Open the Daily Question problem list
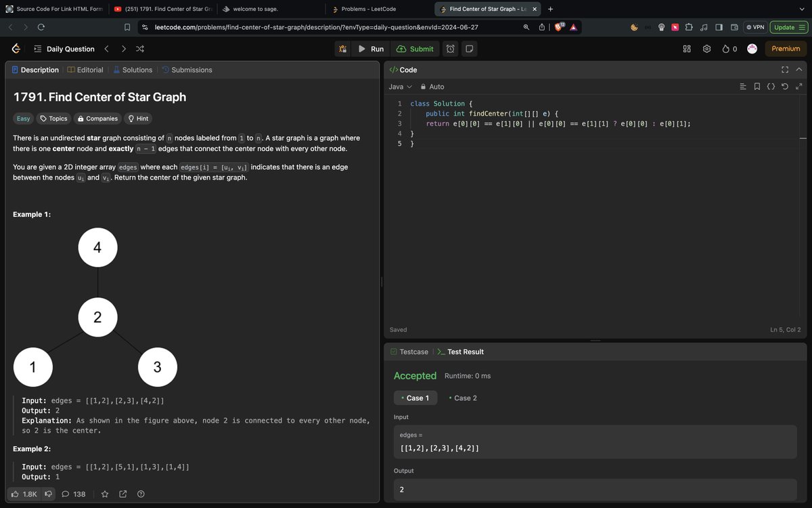 (x=64, y=49)
